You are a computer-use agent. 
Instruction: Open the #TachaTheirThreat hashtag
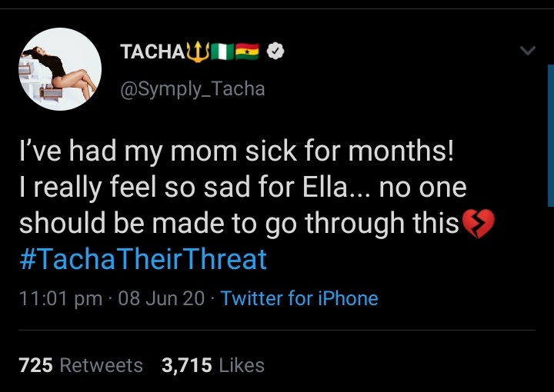[x=143, y=259]
